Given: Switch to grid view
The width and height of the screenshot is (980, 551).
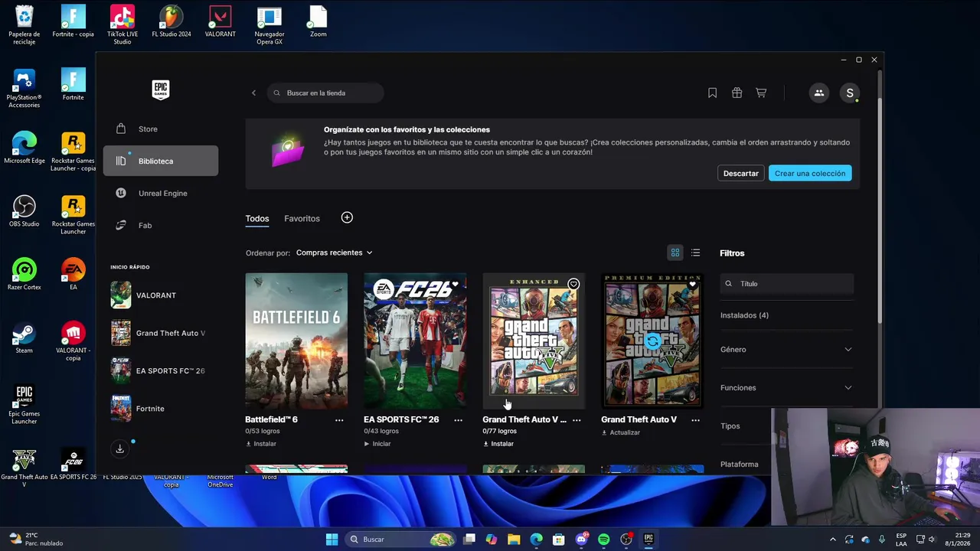Looking at the screenshot, I should click(675, 253).
